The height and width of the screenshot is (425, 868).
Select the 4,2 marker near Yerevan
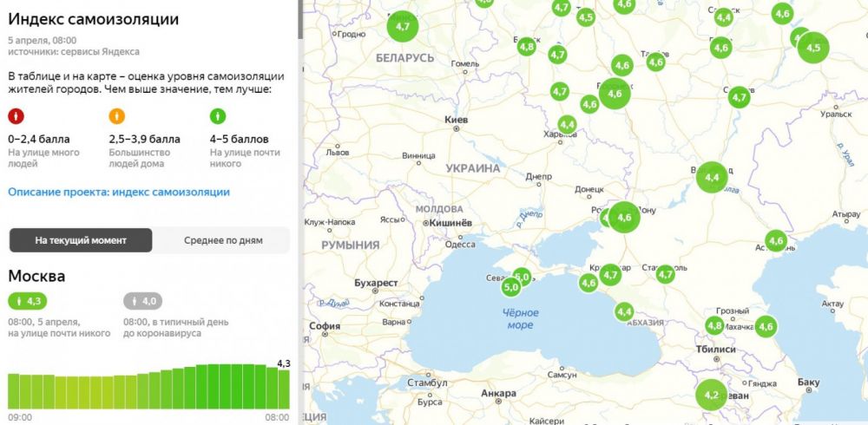[712, 395]
